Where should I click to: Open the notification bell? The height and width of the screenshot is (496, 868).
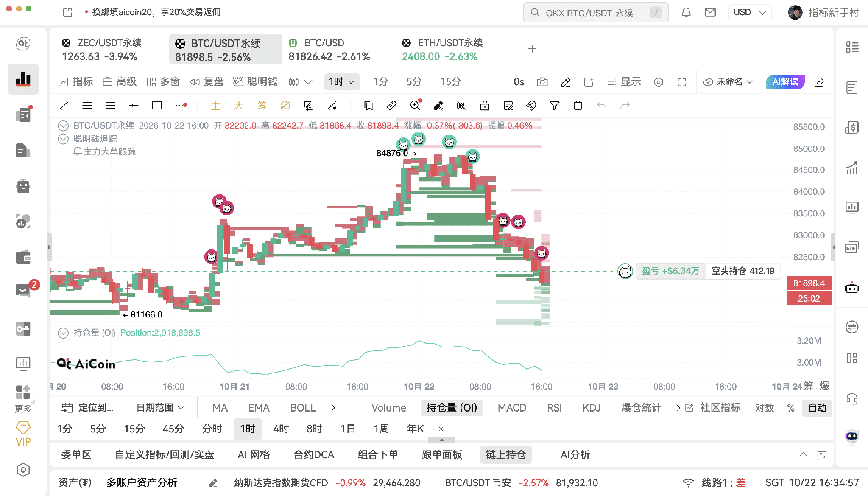pos(686,12)
